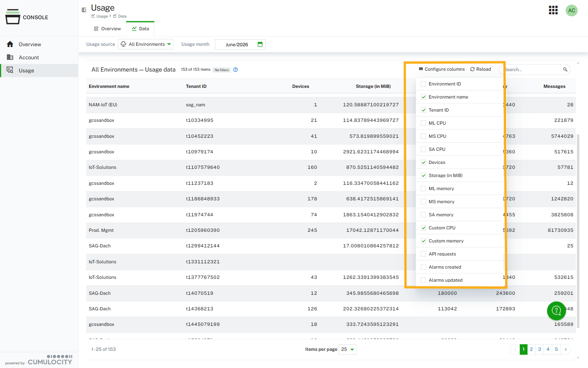Open the All Environments usage source dropdown

point(146,44)
